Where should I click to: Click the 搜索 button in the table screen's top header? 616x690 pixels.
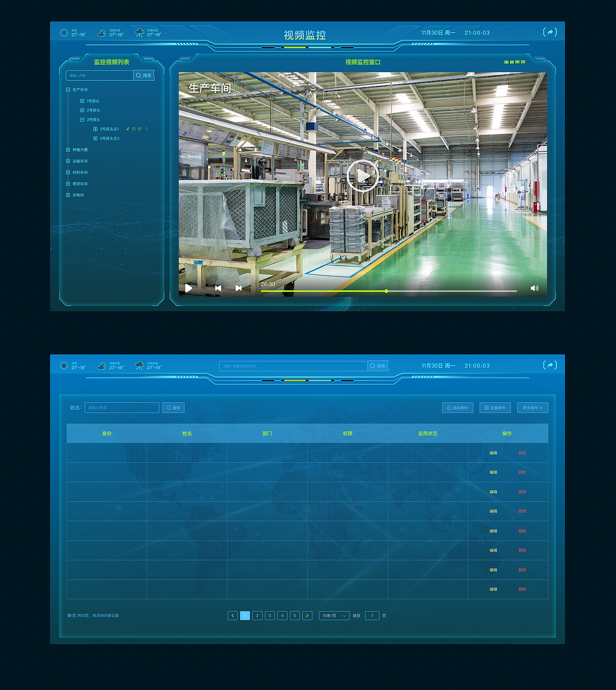click(378, 366)
